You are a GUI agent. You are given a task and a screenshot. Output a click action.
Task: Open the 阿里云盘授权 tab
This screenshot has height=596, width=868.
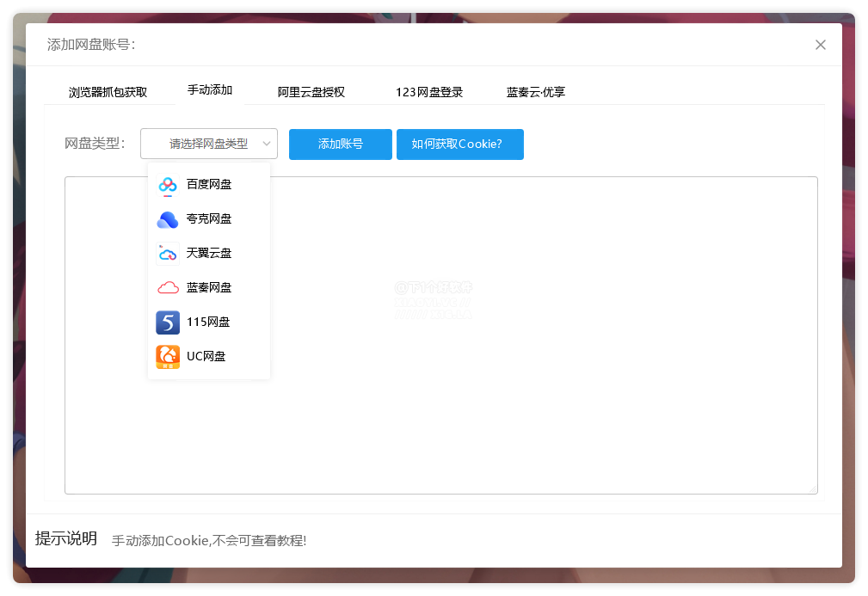coord(312,92)
